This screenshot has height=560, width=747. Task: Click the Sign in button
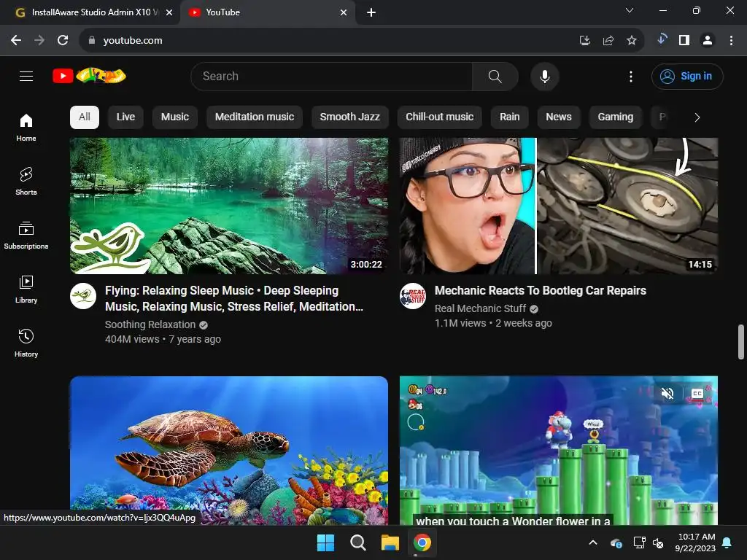(687, 76)
